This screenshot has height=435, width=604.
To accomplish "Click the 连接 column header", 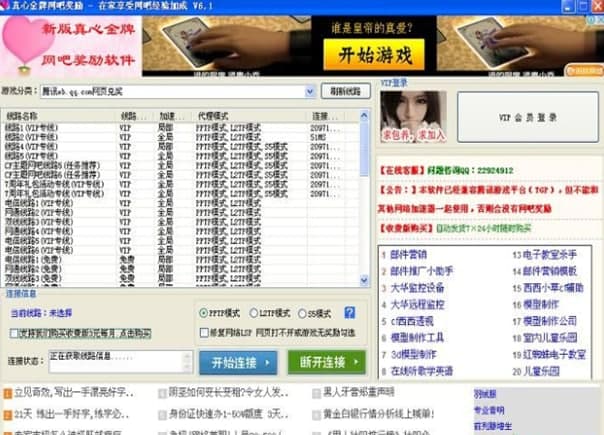I will point(326,116).
